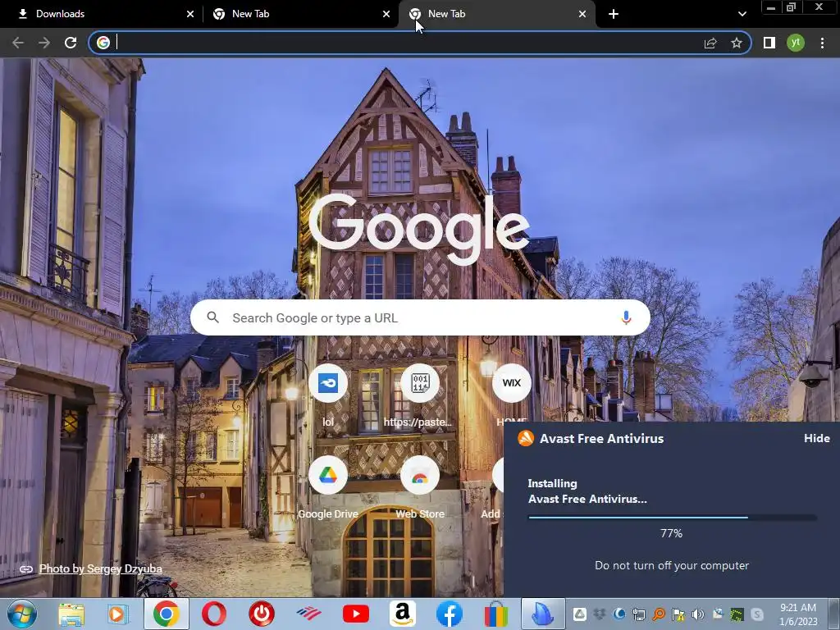Open the clock showing 9:21 AM
Screen dimensions: 840x630
tap(798, 614)
